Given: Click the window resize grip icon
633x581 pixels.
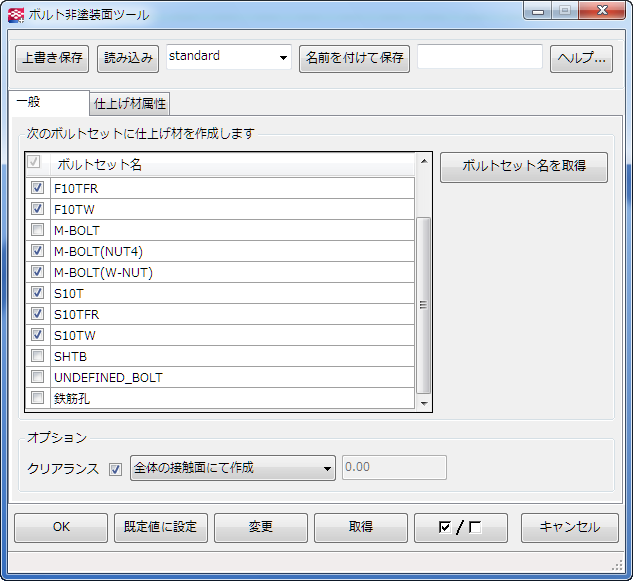Looking at the screenshot, I should pos(618,565).
